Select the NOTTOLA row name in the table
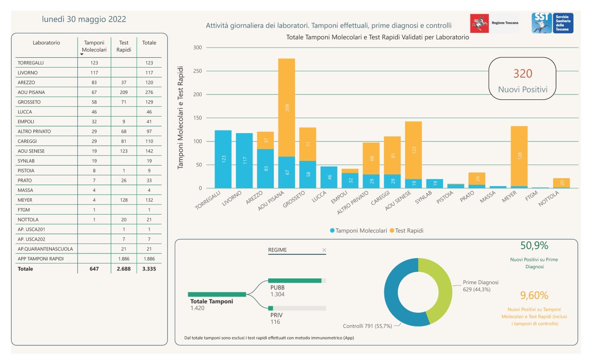The width and height of the screenshot is (592, 364). click(x=28, y=220)
